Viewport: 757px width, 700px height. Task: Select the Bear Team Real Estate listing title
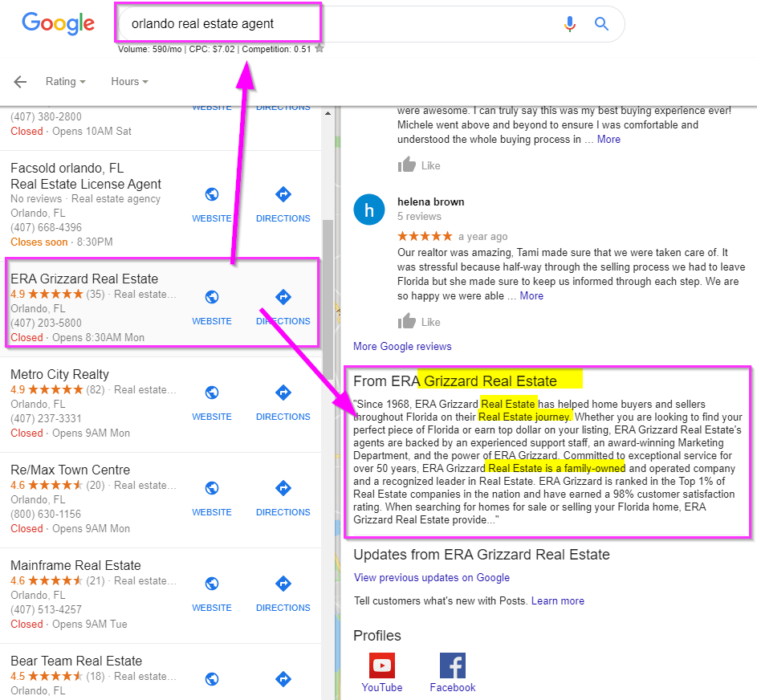click(76, 661)
